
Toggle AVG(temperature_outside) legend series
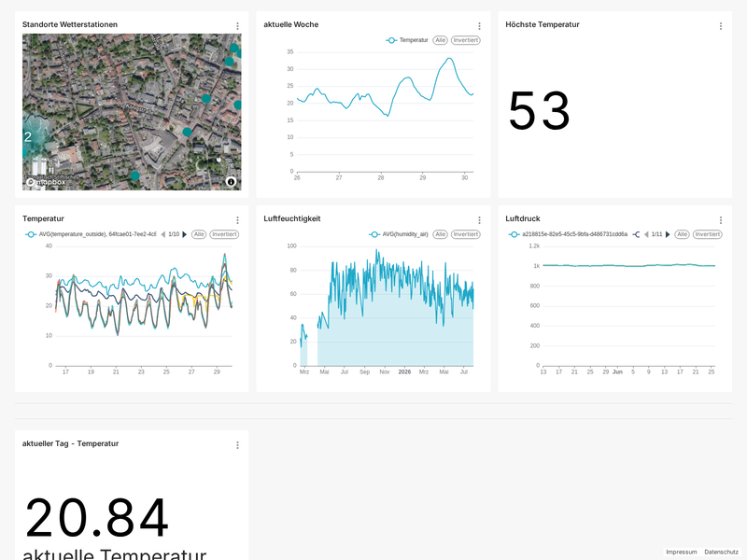[x=91, y=234]
